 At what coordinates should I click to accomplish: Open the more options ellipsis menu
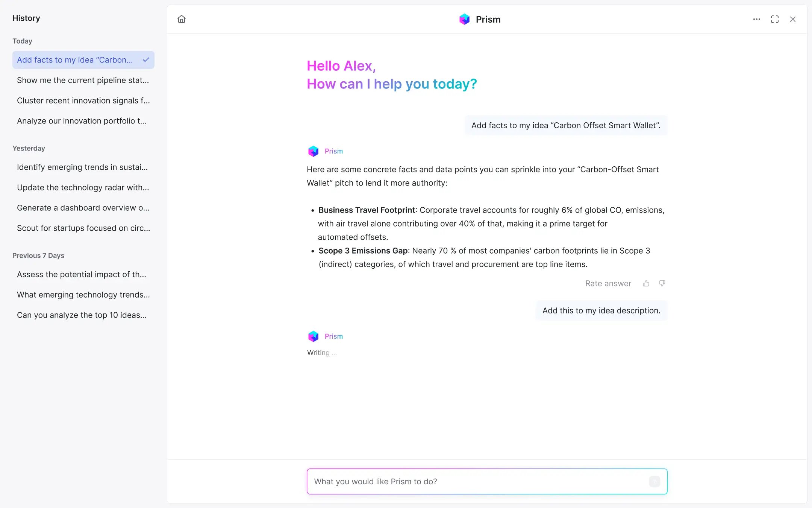pos(756,19)
